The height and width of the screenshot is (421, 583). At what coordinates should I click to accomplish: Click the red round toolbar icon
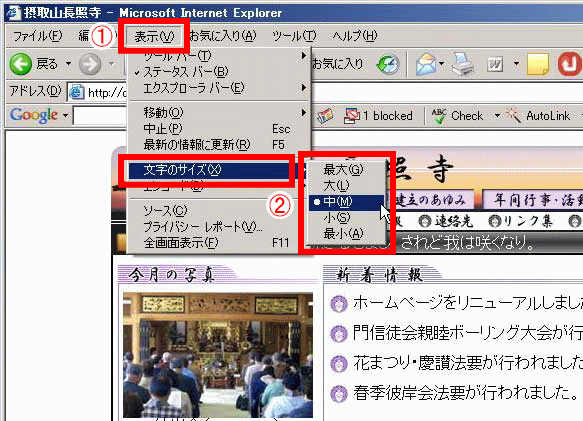coord(569,64)
